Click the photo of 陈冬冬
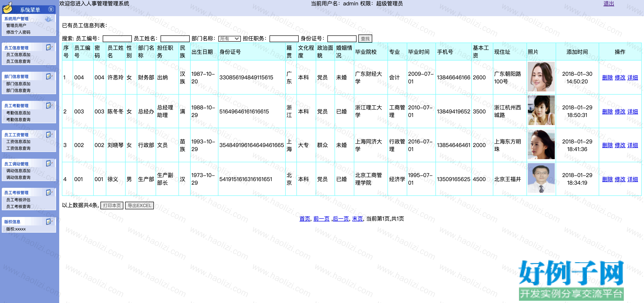This screenshot has width=644, height=303. [541, 110]
